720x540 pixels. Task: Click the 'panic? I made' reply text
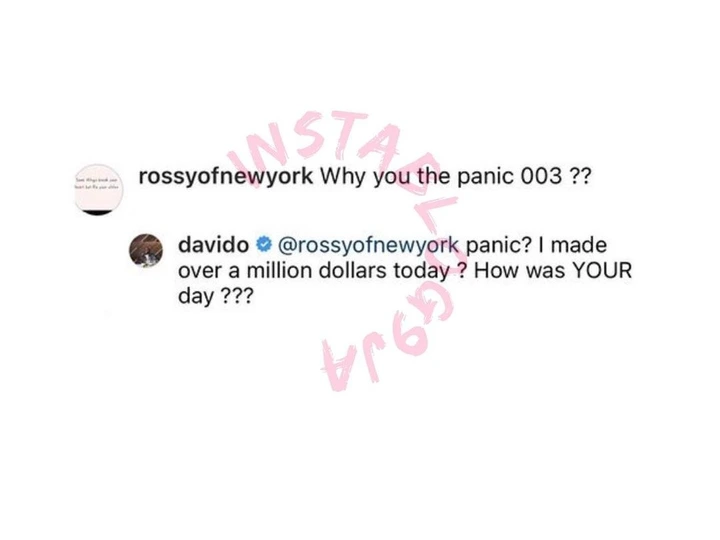pos(536,245)
